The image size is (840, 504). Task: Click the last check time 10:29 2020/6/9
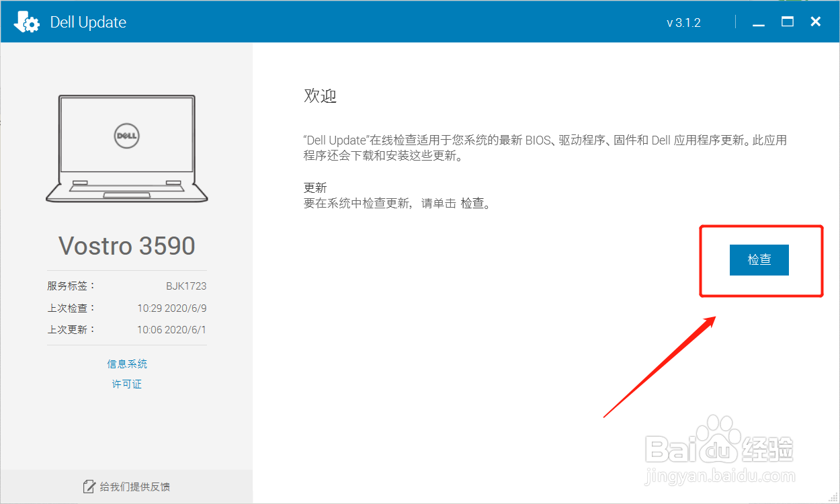pos(171,308)
